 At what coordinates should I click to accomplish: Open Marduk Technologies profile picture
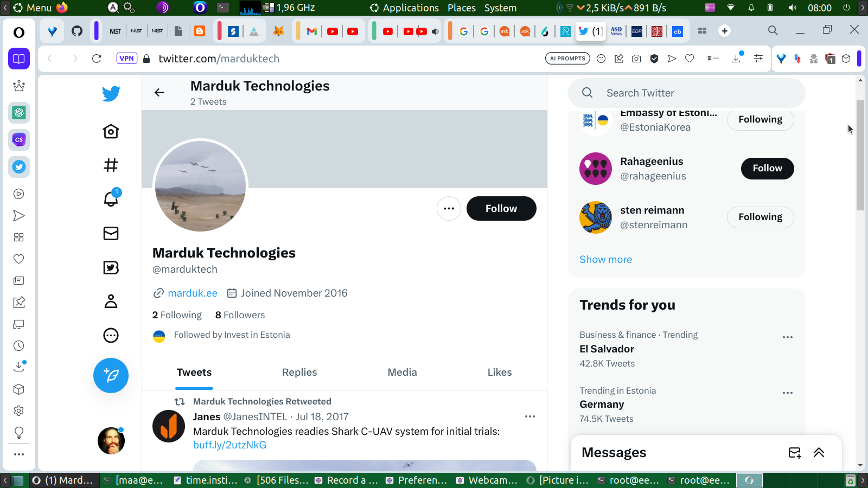point(201,185)
